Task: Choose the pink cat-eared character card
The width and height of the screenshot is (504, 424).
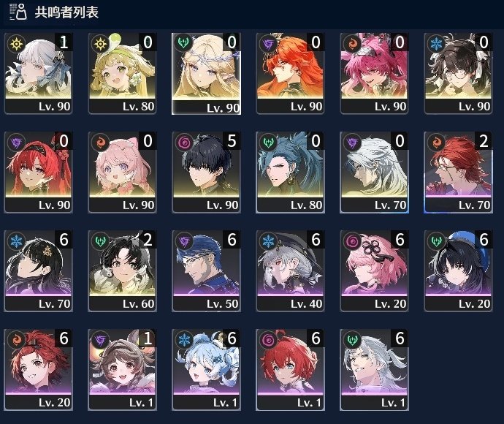Action: tap(122, 172)
